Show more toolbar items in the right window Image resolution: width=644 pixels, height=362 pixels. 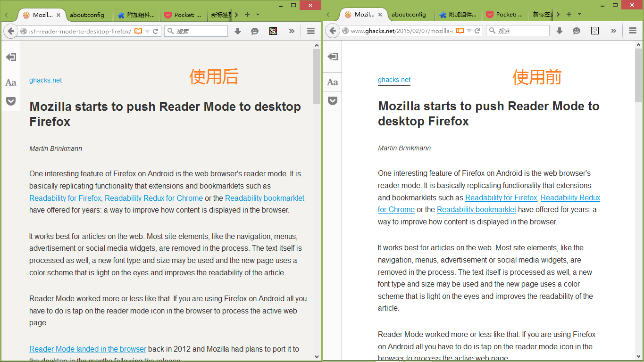pos(613,31)
